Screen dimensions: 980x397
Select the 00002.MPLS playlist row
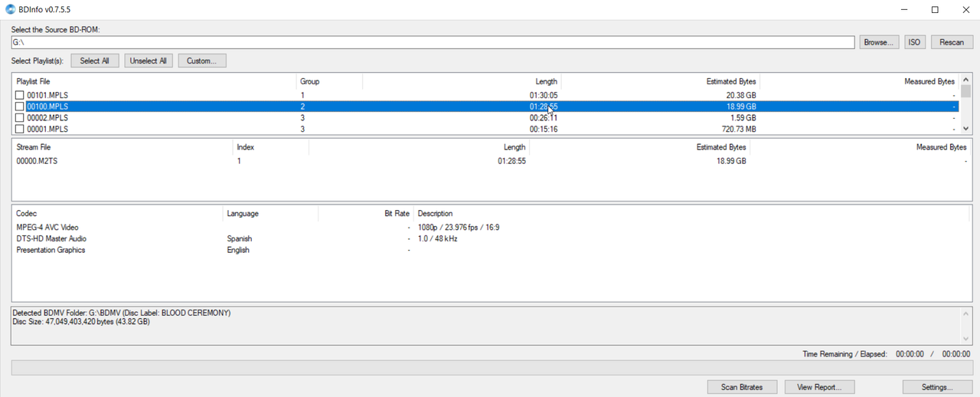(485, 118)
